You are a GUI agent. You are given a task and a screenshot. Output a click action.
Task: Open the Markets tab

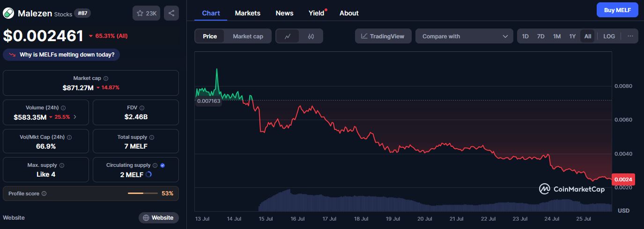(x=248, y=13)
